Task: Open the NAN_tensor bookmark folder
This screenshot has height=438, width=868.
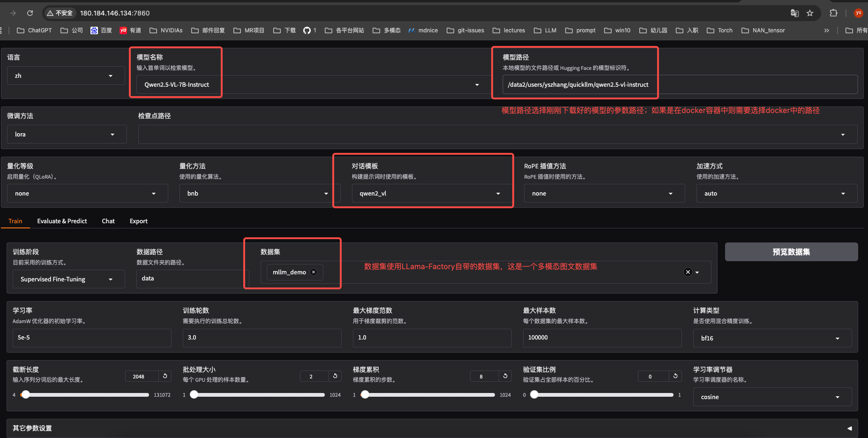Action: pos(763,30)
